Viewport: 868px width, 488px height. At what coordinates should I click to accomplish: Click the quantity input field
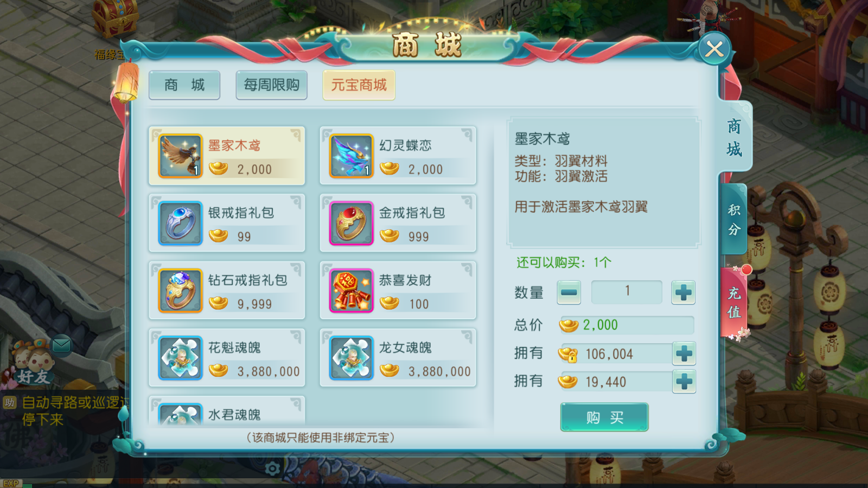point(627,292)
